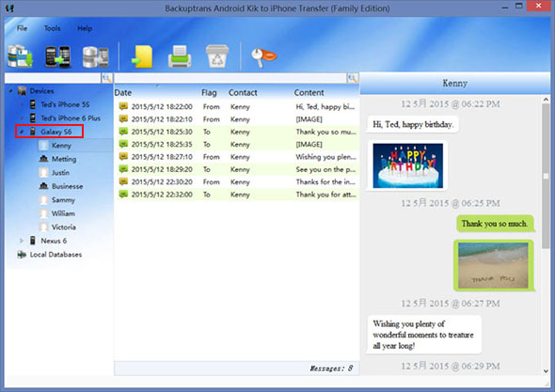
Task: Click the green printer icon
Action: point(180,56)
